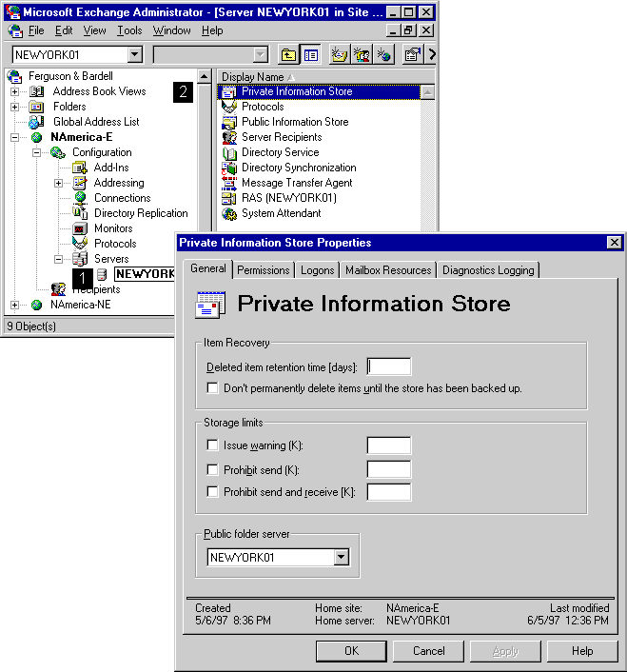Click the OK button
627x672 pixels.
tap(351, 651)
